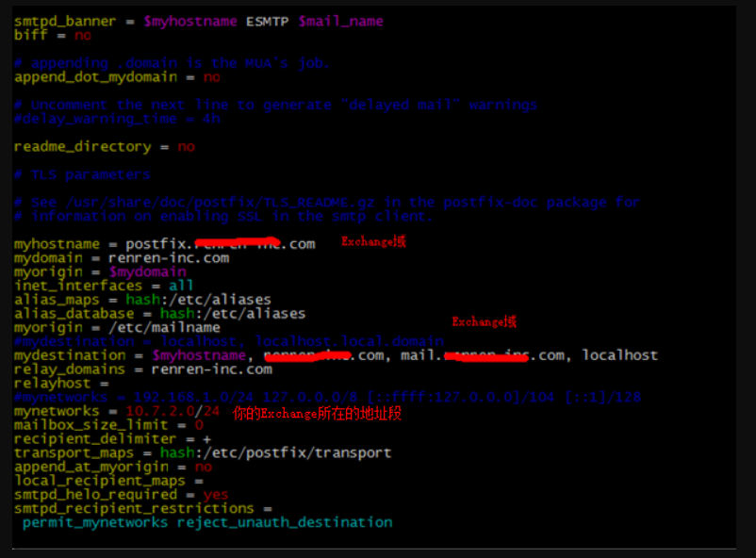Click the 'alias_maps' parameter line

pyautogui.click(x=142, y=300)
